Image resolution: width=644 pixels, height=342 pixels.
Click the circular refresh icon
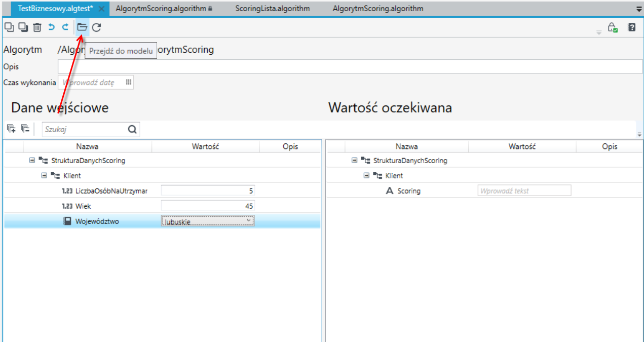(96, 27)
